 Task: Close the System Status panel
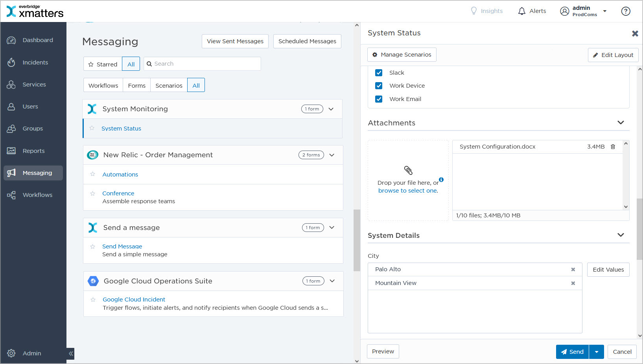click(635, 33)
